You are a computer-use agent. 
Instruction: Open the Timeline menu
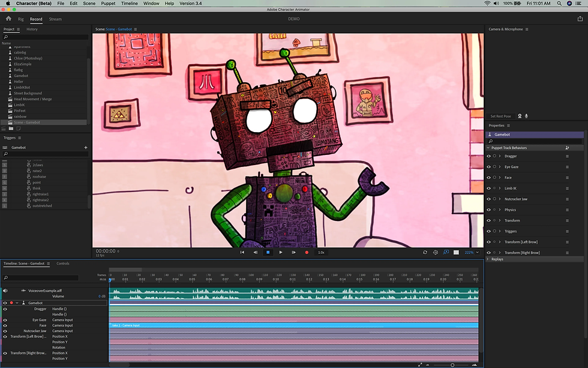(x=130, y=4)
